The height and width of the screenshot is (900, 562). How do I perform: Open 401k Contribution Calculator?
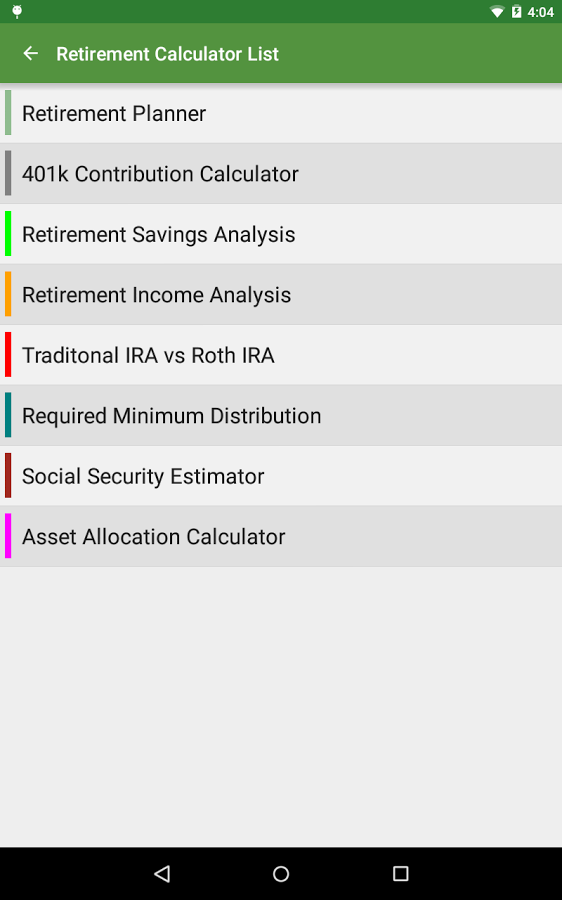coord(281,173)
